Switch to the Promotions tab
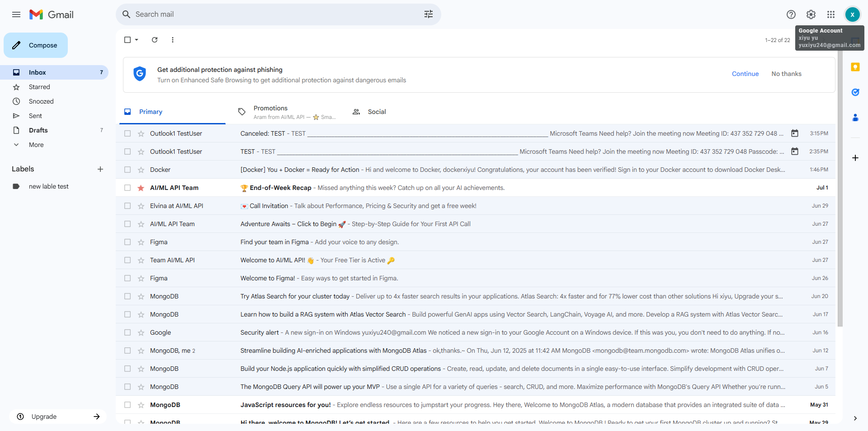868x431 pixels. 287,112
